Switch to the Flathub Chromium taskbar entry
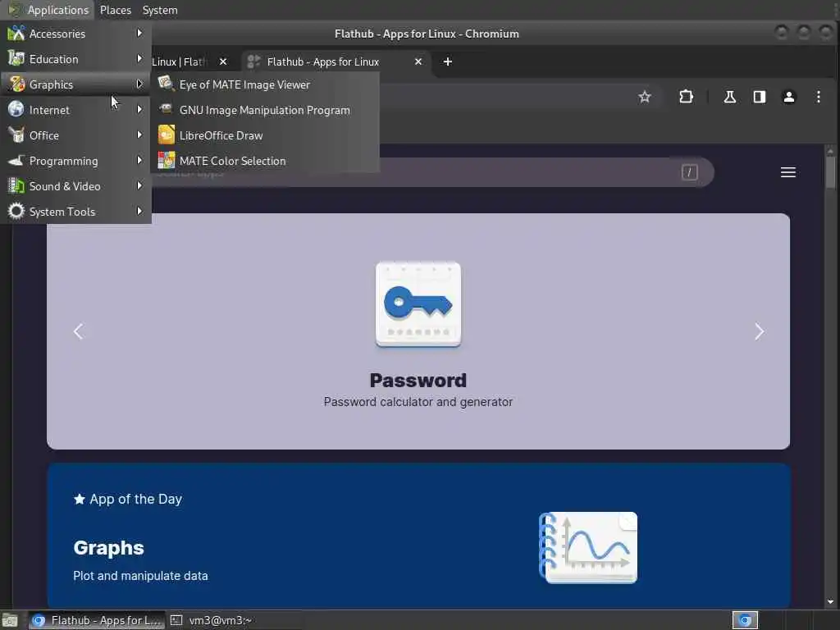Viewport: 840px width, 630px height. point(97,620)
